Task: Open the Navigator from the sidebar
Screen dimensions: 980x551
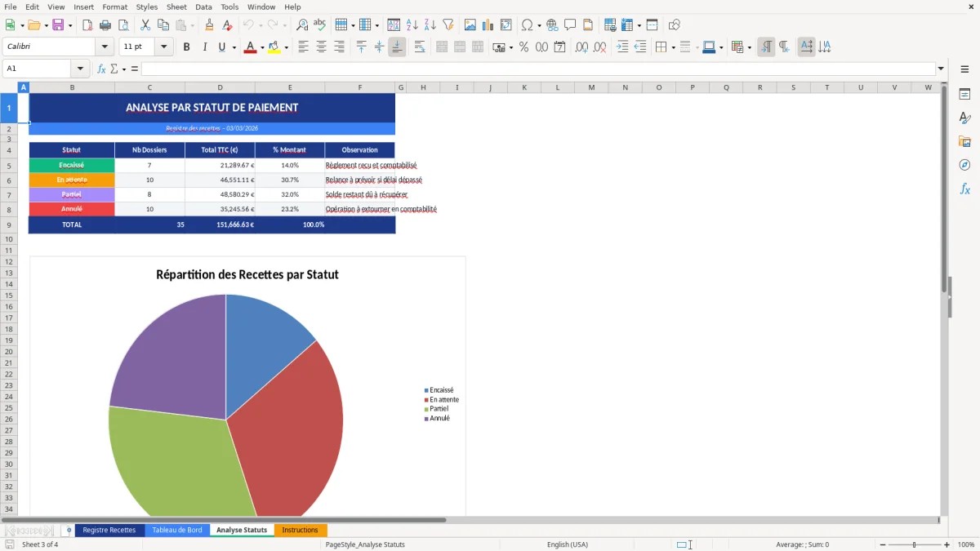Action: (x=965, y=166)
